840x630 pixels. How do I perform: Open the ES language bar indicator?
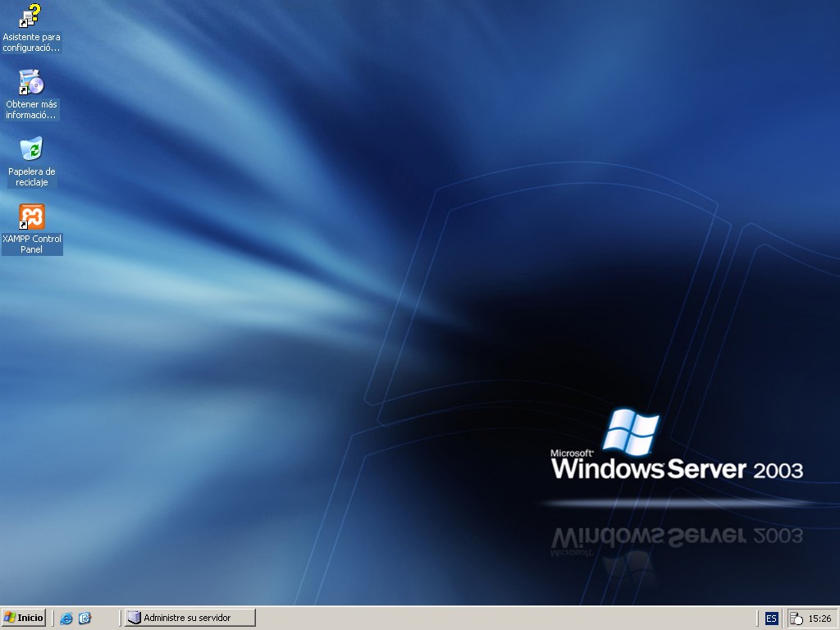[x=771, y=619]
